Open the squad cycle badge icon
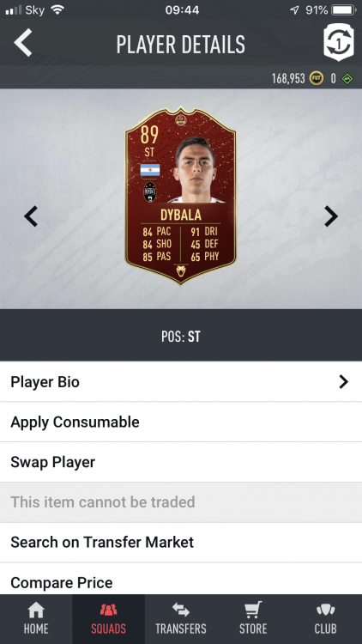 click(339, 43)
